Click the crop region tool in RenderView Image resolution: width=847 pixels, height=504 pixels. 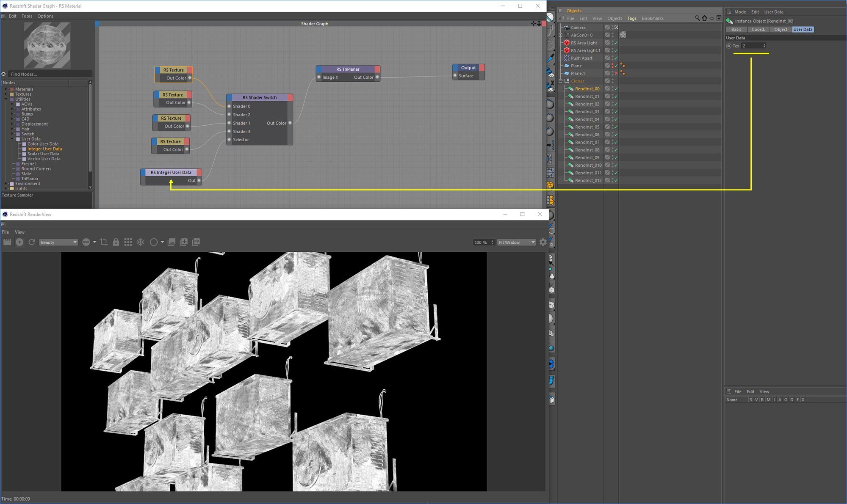104,242
